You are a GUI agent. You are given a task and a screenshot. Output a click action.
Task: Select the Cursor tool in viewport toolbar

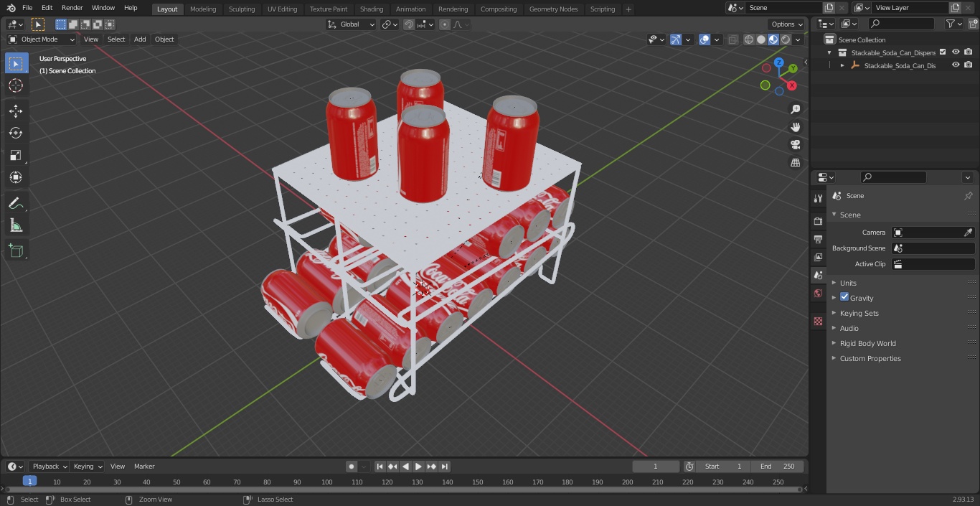point(16,85)
